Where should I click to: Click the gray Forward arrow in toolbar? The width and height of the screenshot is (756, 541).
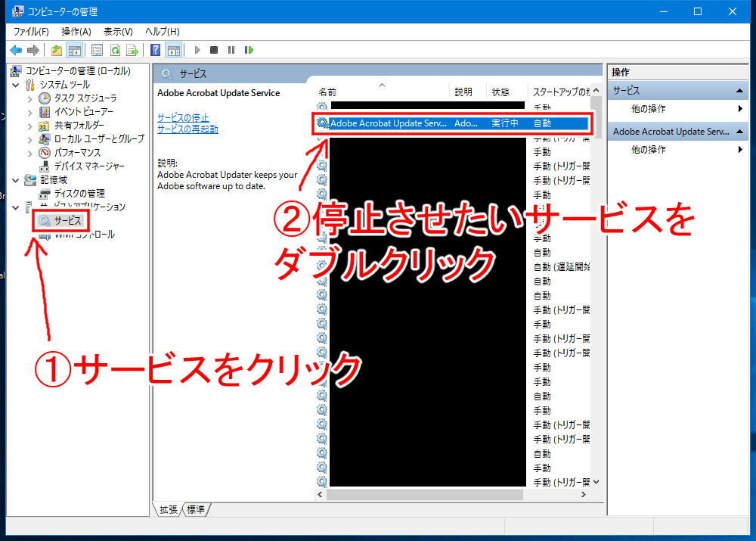click(33, 50)
